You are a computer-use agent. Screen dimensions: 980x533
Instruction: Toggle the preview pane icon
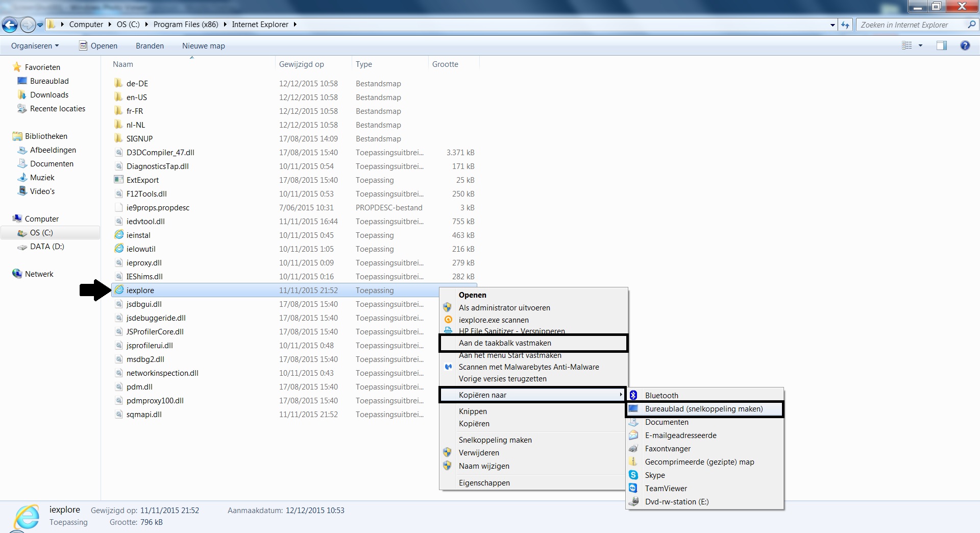941,45
